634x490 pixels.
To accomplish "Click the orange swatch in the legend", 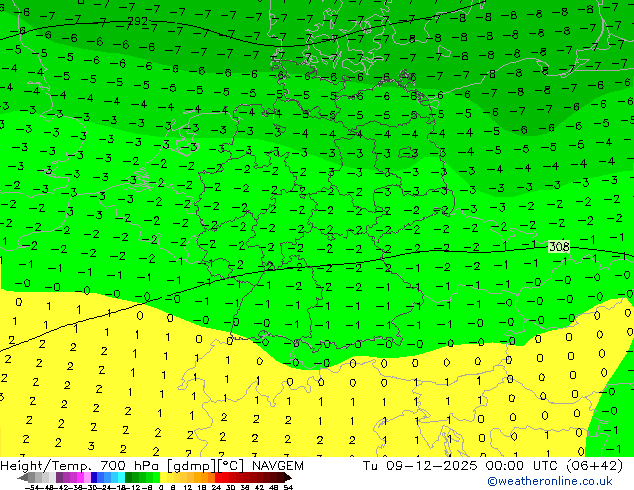I will click(205, 477).
